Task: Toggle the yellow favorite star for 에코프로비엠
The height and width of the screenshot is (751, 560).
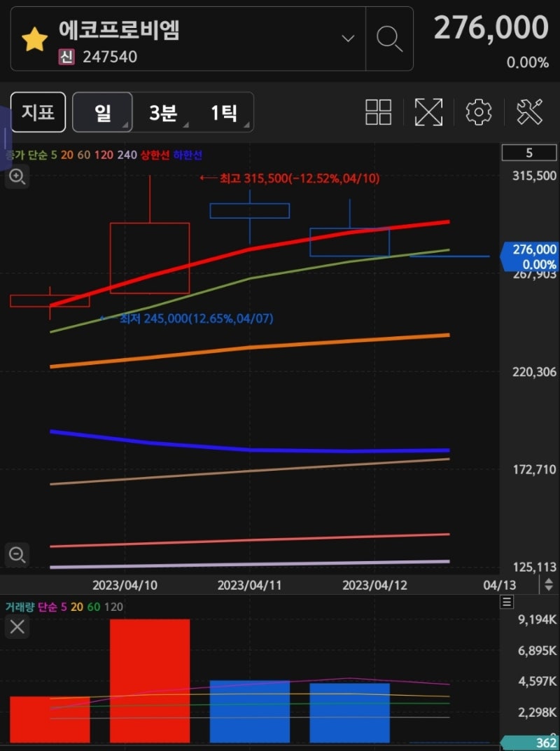Action: [x=35, y=39]
